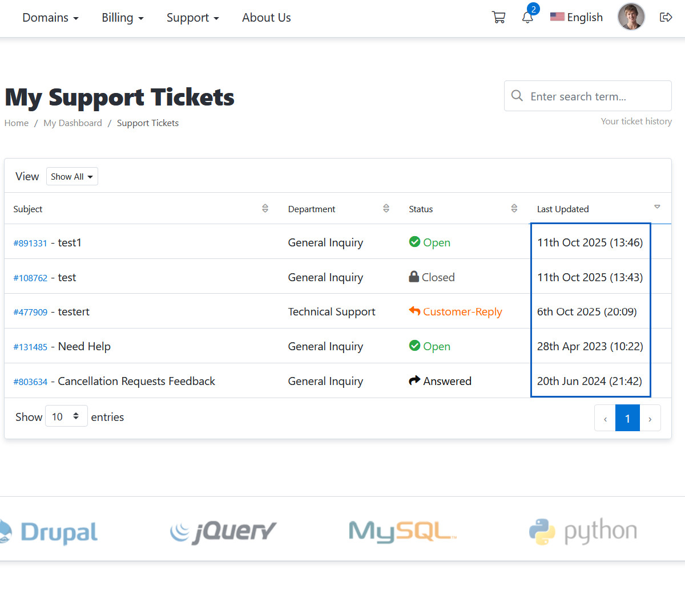The height and width of the screenshot is (616, 685).
Task: Sort tickets by Status column arrows
Action: pyautogui.click(x=514, y=209)
